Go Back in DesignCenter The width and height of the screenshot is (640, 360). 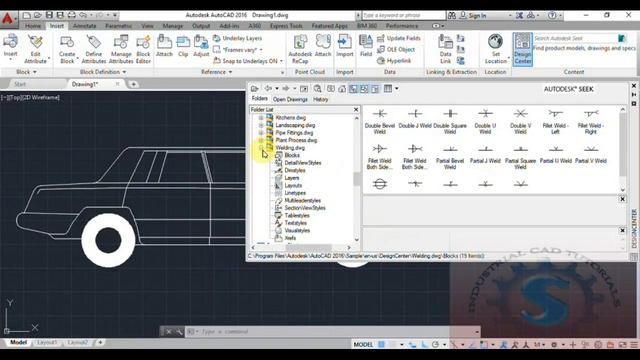pyautogui.click(x=268, y=89)
